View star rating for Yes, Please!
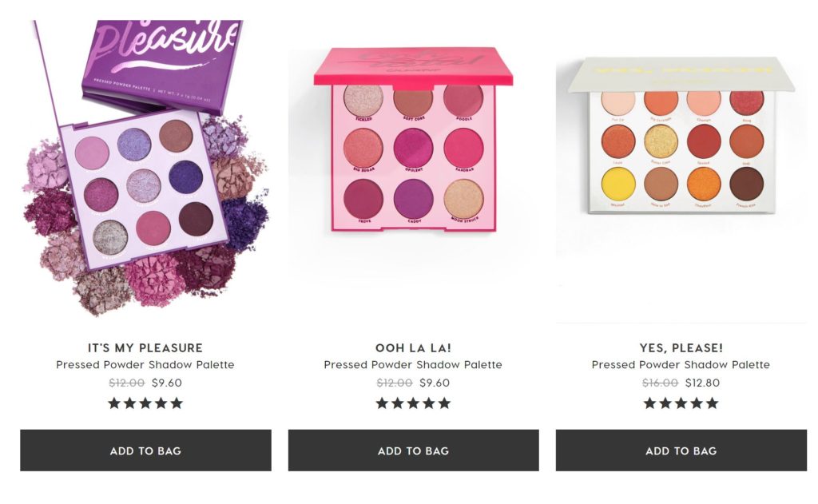The width and height of the screenshot is (818, 504). (x=681, y=403)
